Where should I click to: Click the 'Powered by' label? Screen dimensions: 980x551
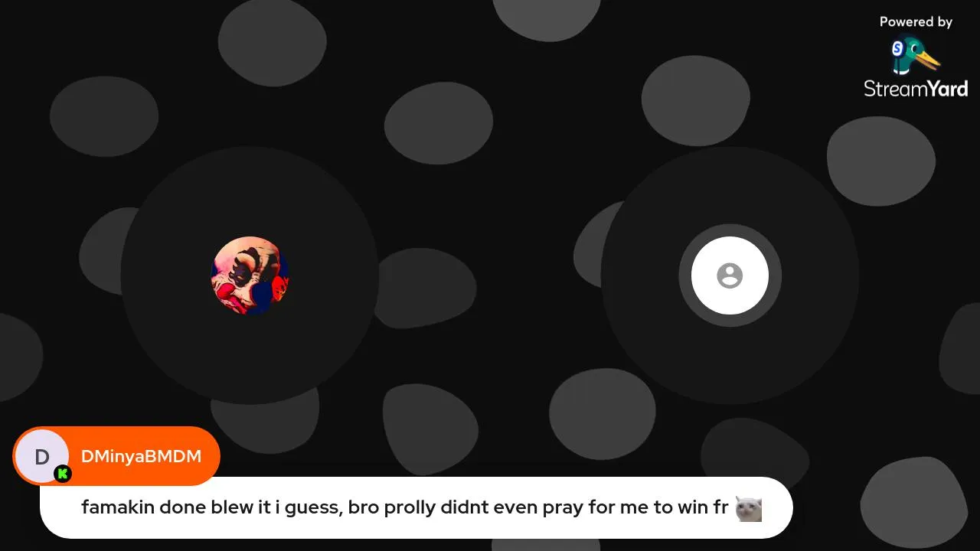click(916, 22)
